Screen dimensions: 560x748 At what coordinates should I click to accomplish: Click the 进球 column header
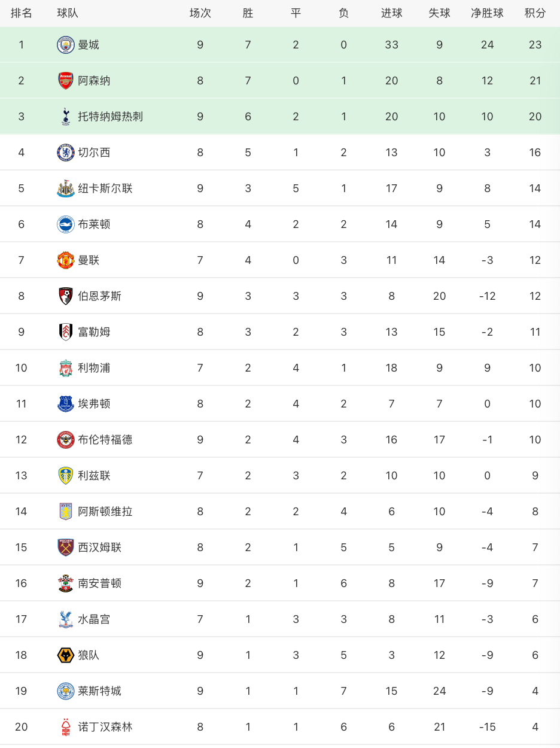pyautogui.click(x=391, y=13)
